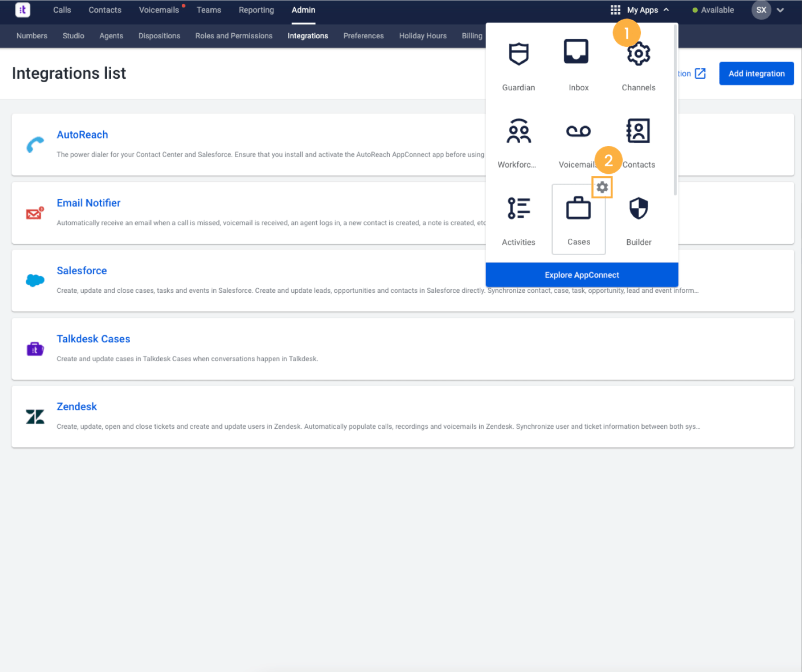Open the SX profile dropdown
This screenshot has height=672, width=802.
(761, 9)
